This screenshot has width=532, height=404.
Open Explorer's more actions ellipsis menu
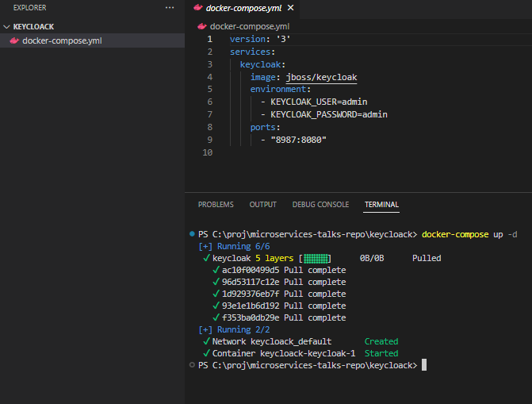[x=169, y=7]
